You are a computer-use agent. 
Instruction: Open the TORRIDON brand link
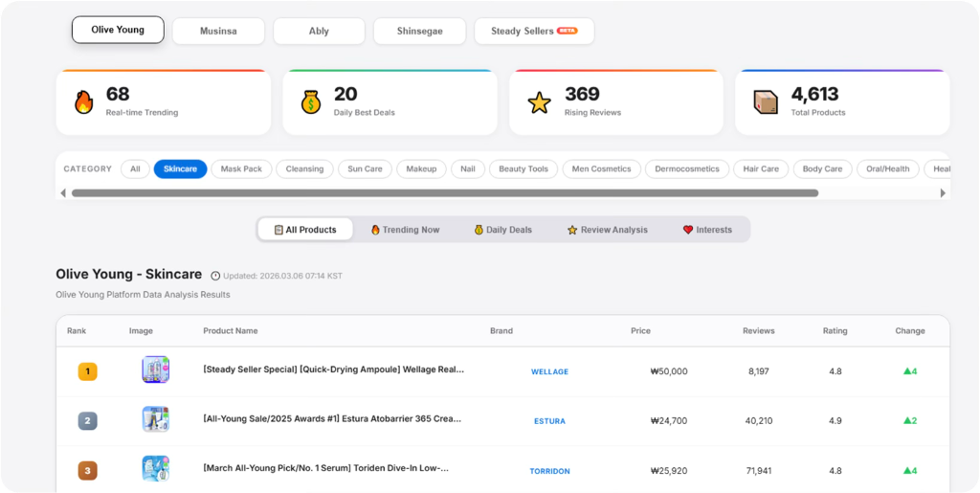coord(549,471)
